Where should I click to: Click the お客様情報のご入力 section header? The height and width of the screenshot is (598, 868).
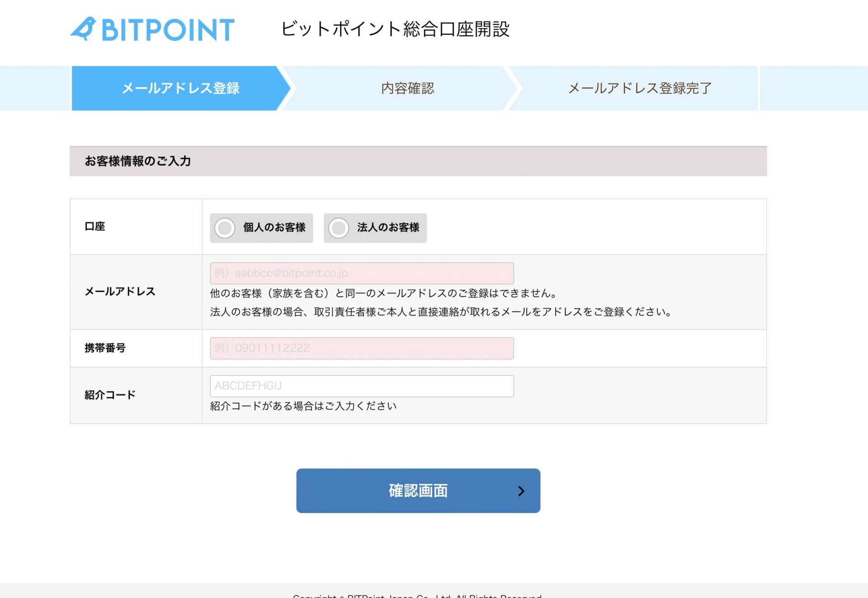click(x=138, y=161)
